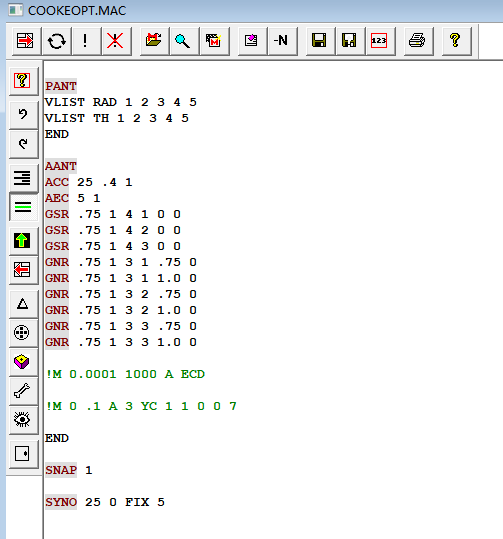Click the SYNO 25 0 FIX 5 line

(105, 502)
